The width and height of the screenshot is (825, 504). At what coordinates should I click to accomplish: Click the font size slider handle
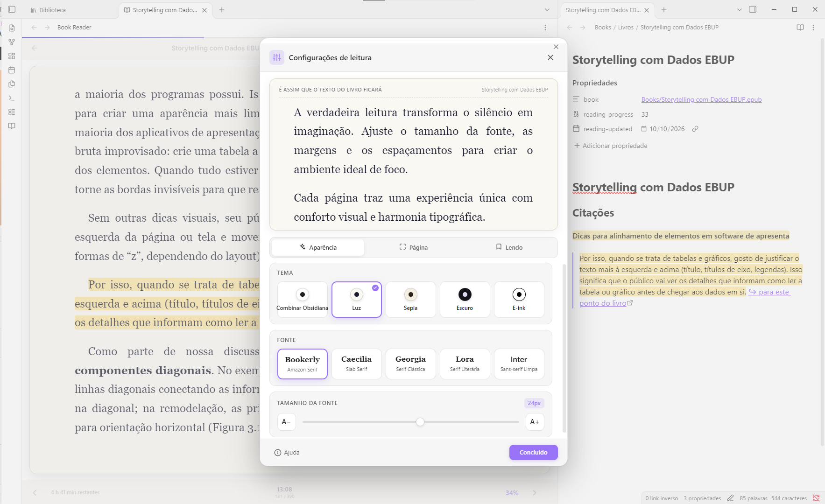[x=420, y=422]
